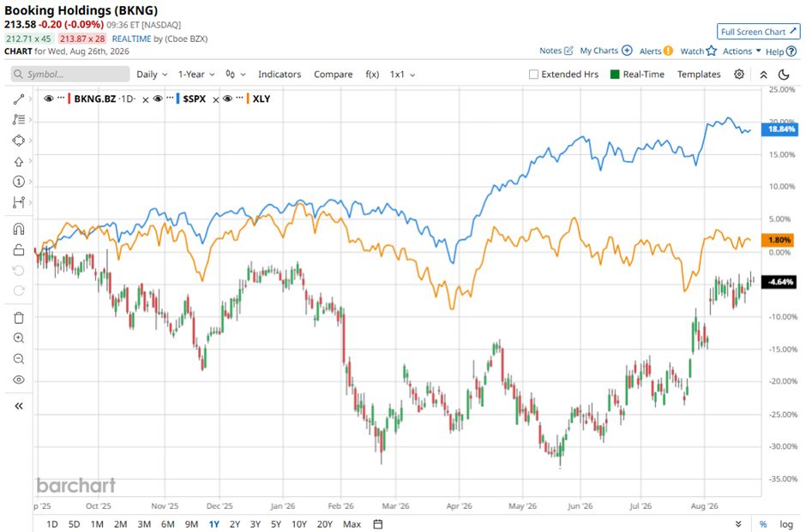Image resolution: width=806 pixels, height=532 pixels.
Task: Open the f(x) expressions menu
Action: point(372,75)
